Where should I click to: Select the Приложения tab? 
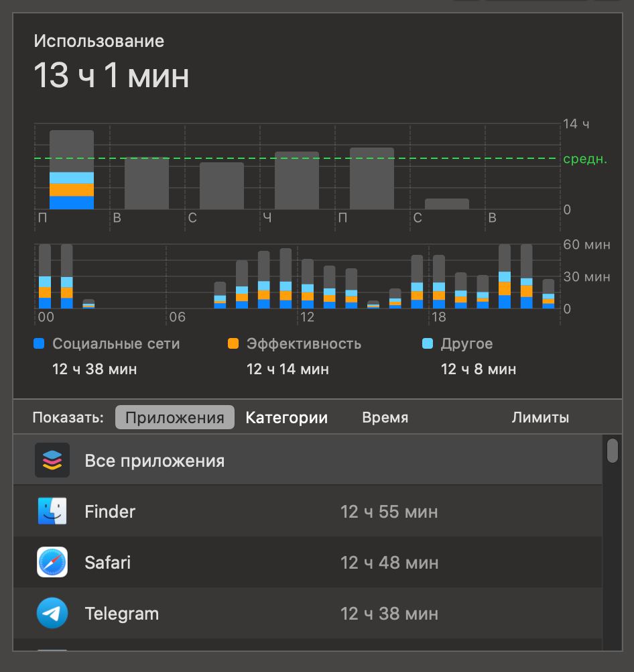(x=175, y=417)
